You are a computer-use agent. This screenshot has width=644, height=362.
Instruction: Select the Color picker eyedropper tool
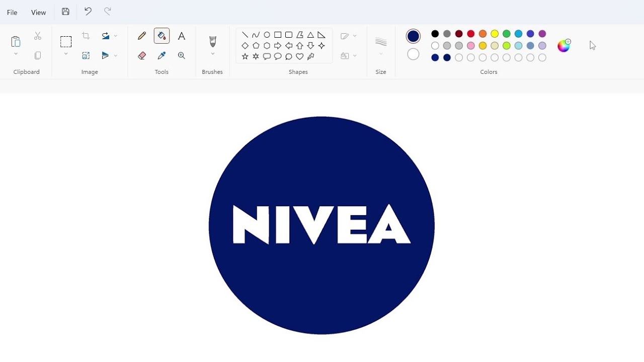162,56
